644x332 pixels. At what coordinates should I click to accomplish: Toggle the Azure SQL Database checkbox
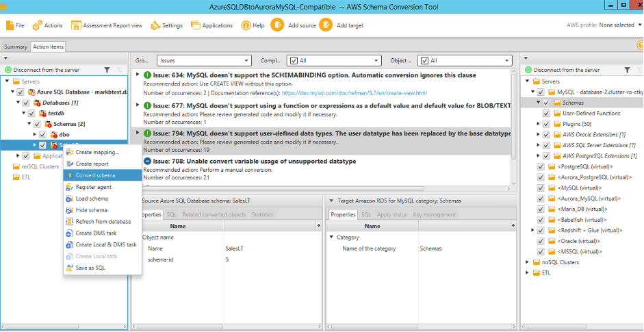(x=21, y=92)
